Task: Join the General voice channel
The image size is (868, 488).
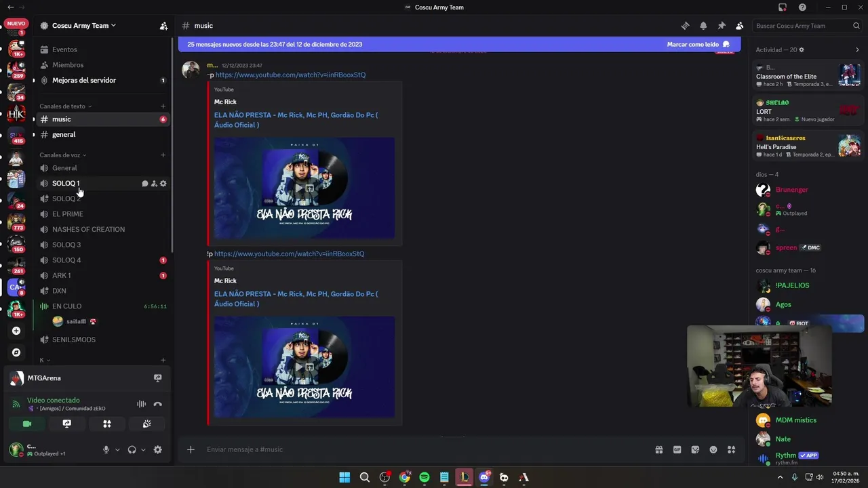Action: tap(102, 168)
